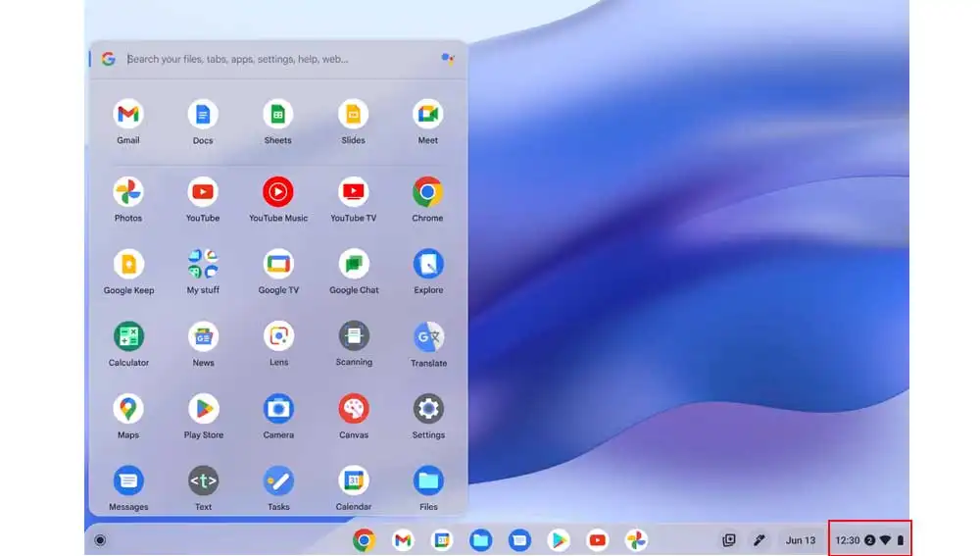Image resolution: width=980 pixels, height=556 pixels.
Task: Launch the Slides app
Action: (353, 115)
